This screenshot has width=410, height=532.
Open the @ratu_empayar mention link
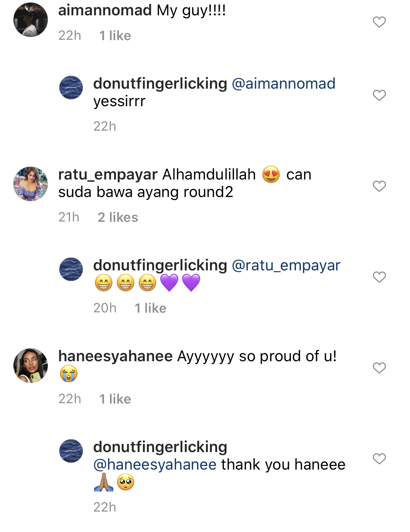click(286, 265)
